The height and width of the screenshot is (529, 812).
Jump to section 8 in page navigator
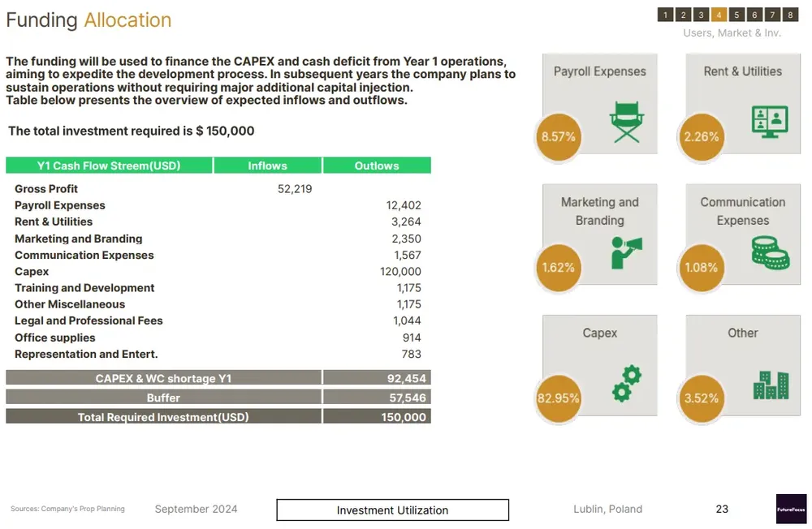pyautogui.click(x=790, y=15)
